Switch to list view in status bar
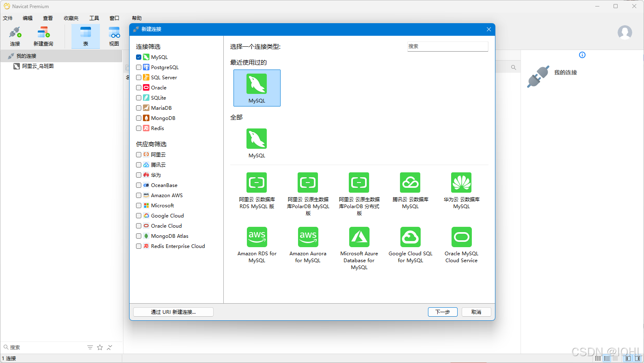This screenshot has width=644, height=363. tap(607, 359)
